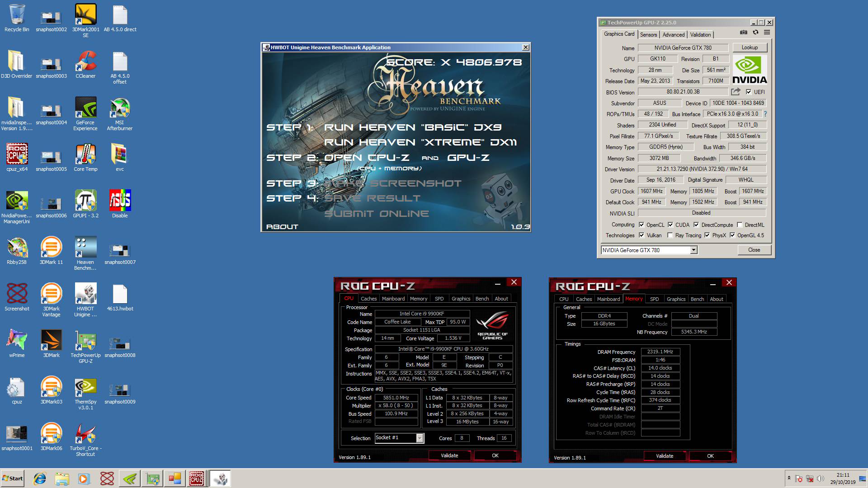Click BIOS export share icon in GPU-Z

coord(736,92)
